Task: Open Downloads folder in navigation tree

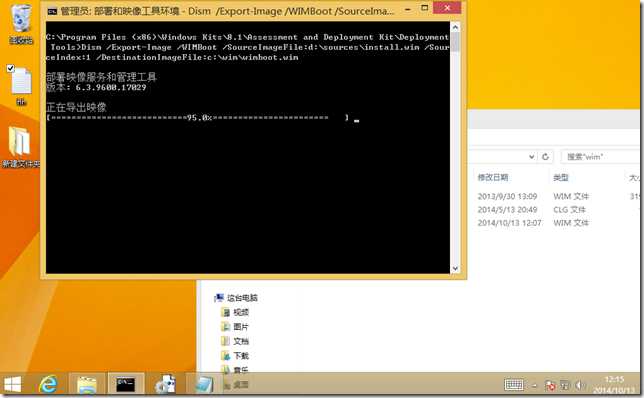Action: point(235,356)
